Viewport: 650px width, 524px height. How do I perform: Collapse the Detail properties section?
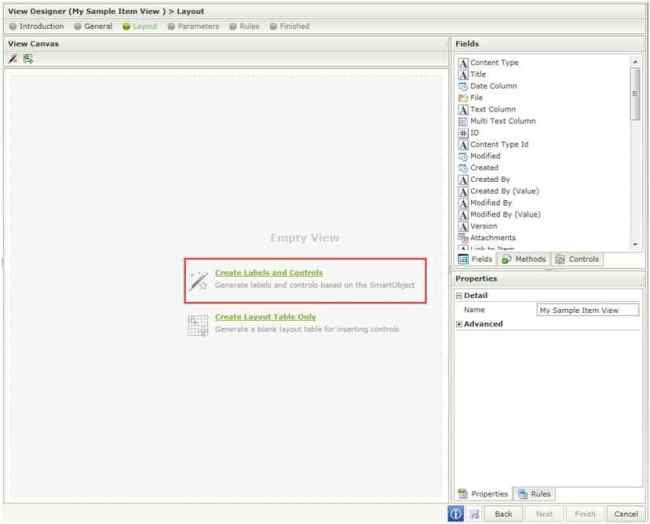click(x=459, y=296)
